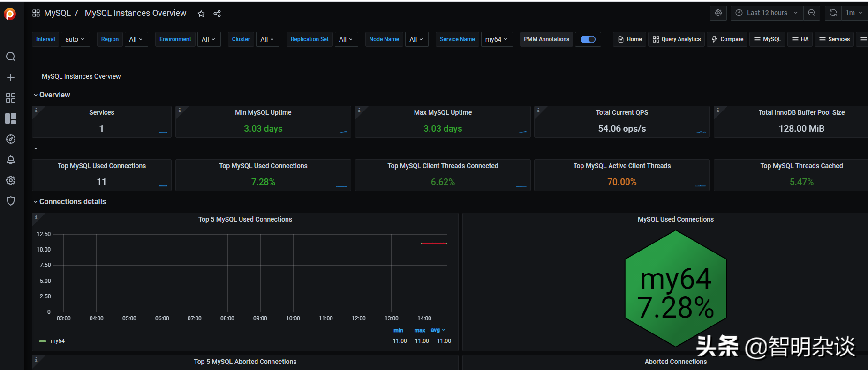Show info for Total InnoDB Buffer Pool panel
868x370 pixels.
pos(718,110)
